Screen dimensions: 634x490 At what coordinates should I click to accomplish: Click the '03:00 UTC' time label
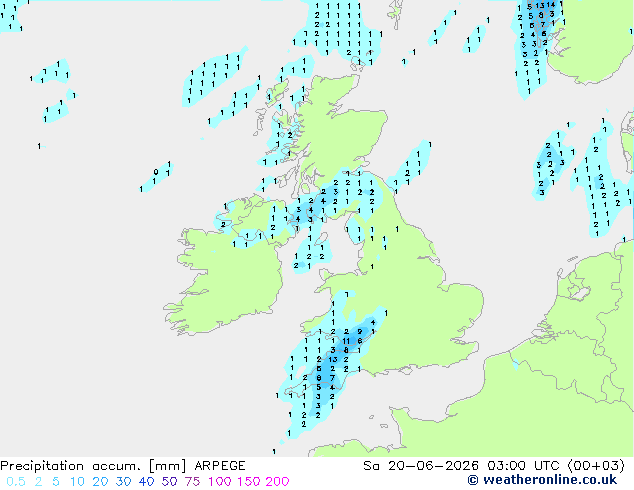tap(522, 466)
